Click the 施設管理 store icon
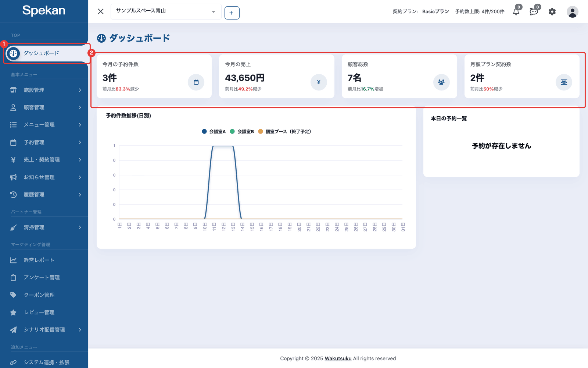 [13, 90]
